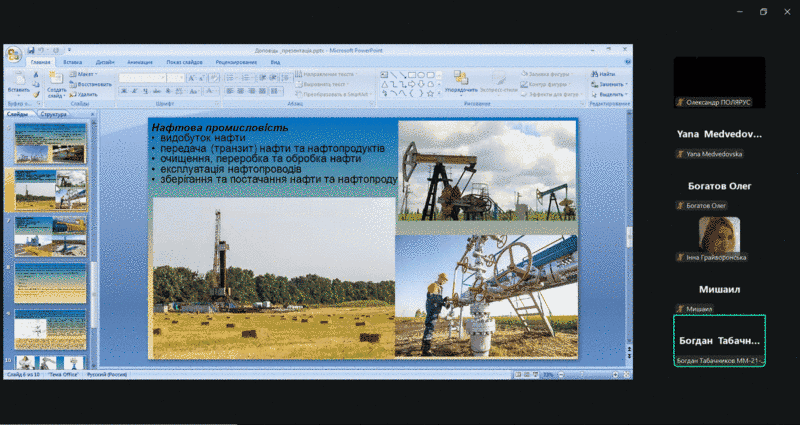
Task: Toggle bold formatting in the Шрифт group
Action: click(x=123, y=90)
